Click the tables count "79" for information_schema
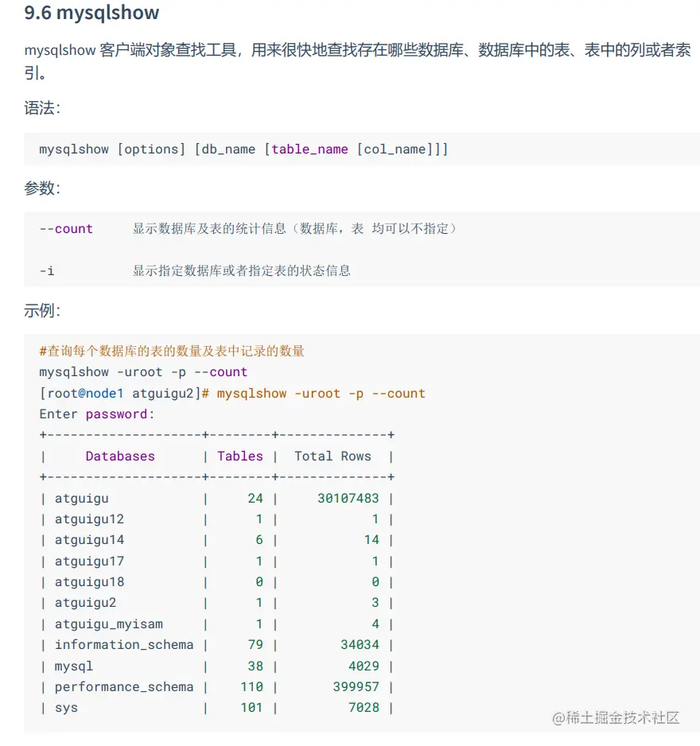Image resolution: width=700 pixels, height=746 pixels. point(255,645)
